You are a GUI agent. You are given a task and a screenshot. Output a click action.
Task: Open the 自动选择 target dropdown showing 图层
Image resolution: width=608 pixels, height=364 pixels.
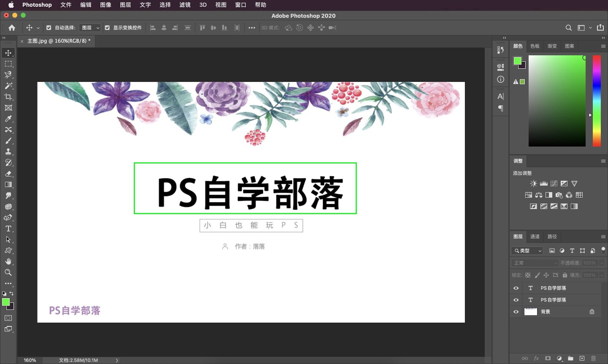click(x=90, y=27)
